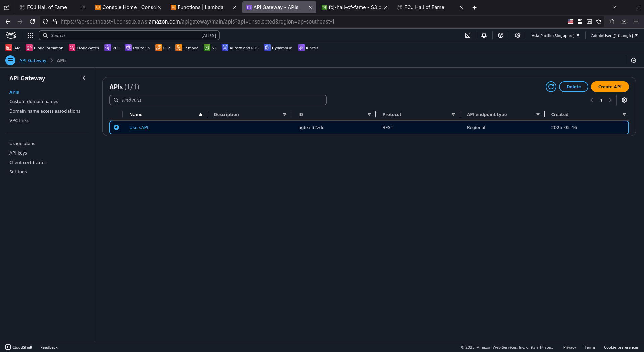Screen dimensions: 644x352
Task: Open Cookie preferences in footer
Action: pos(621,347)
